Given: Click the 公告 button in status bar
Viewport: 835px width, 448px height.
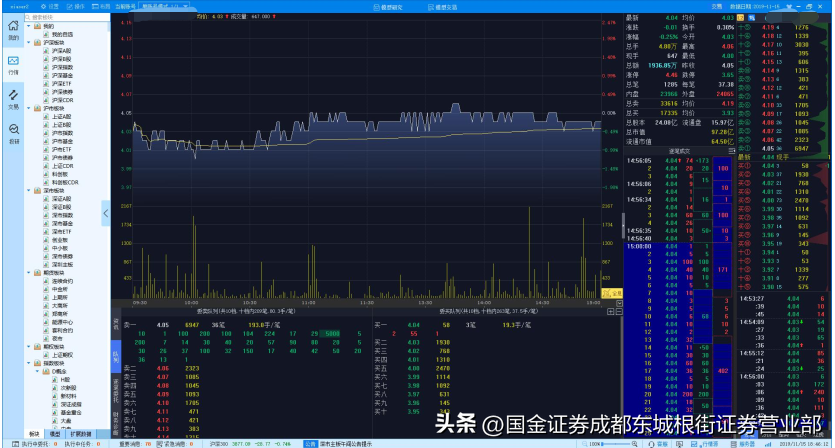Looking at the screenshot, I should pyautogui.click(x=310, y=444).
